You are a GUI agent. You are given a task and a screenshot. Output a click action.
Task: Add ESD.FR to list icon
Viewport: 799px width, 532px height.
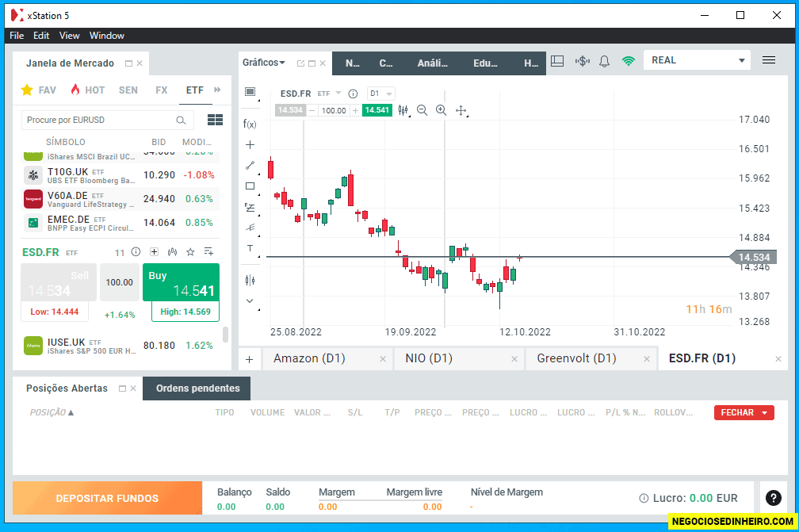pos(208,251)
